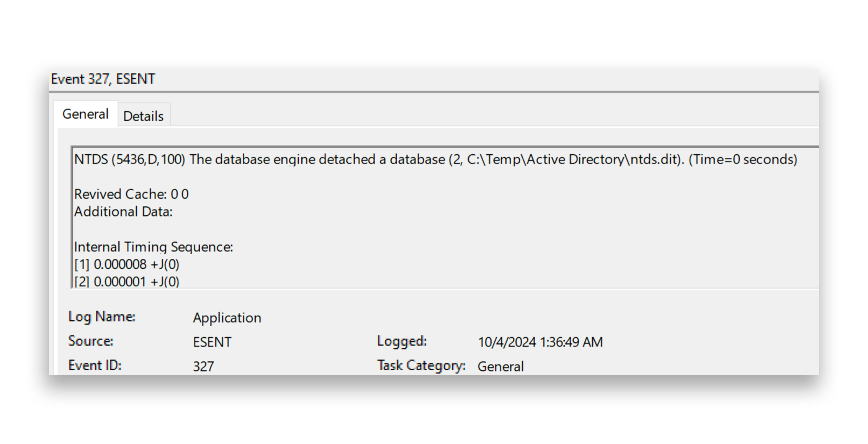Click the Log Name field label

pyautogui.click(x=101, y=316)
